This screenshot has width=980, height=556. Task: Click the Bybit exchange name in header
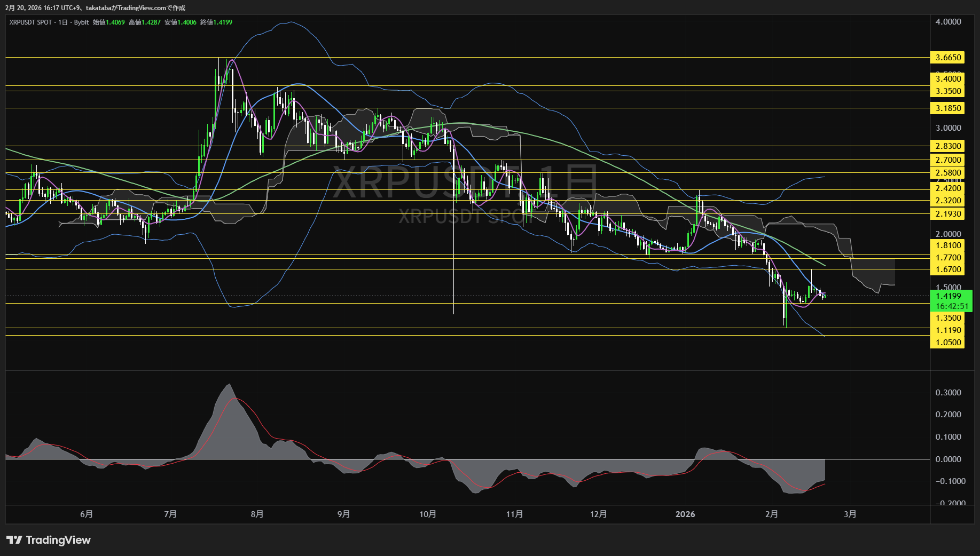pyautogui.click(x=81, y=22)
